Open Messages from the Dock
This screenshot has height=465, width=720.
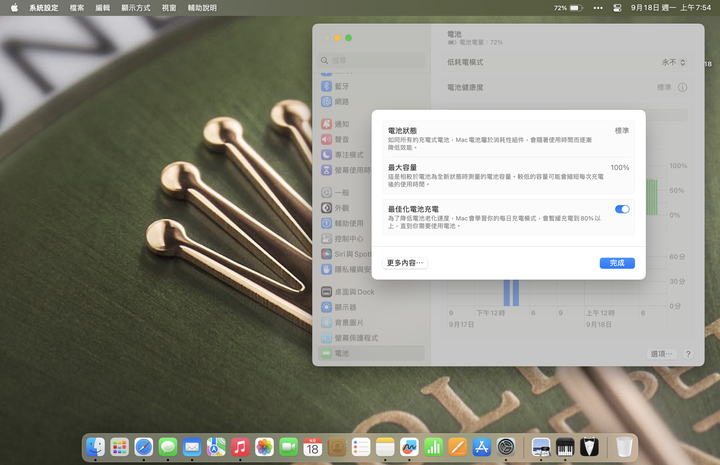(168, 447)
